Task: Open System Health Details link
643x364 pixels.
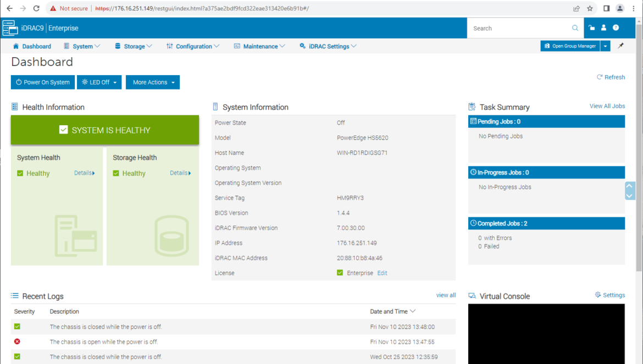Action: (85, 173)
